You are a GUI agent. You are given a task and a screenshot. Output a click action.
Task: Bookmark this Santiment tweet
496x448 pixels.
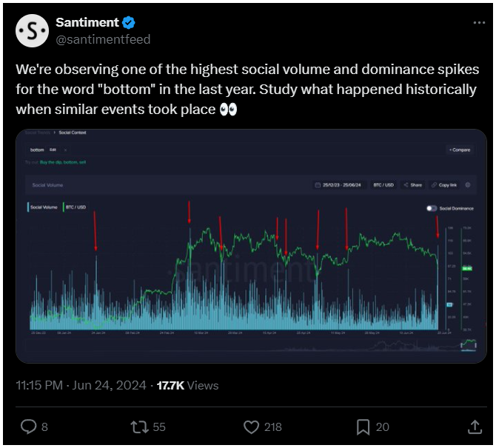click(363, 427)
